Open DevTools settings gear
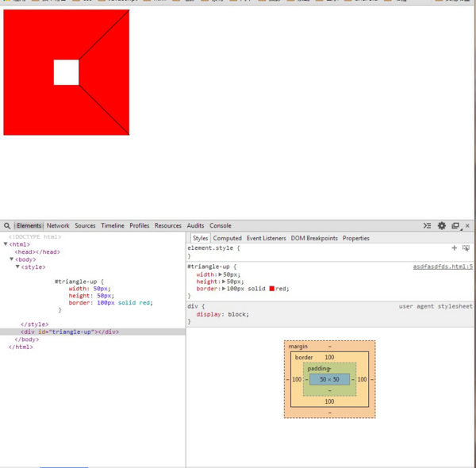476x468 pixels. (442, 226)
